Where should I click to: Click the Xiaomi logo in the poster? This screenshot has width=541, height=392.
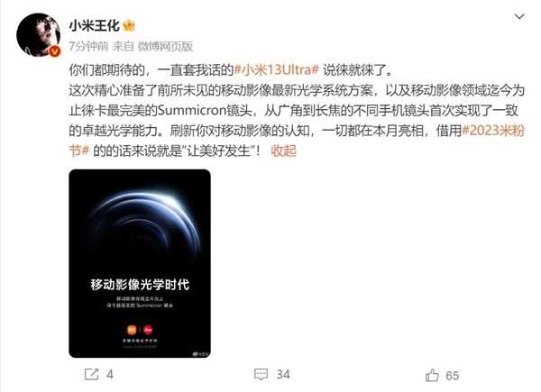132,330
